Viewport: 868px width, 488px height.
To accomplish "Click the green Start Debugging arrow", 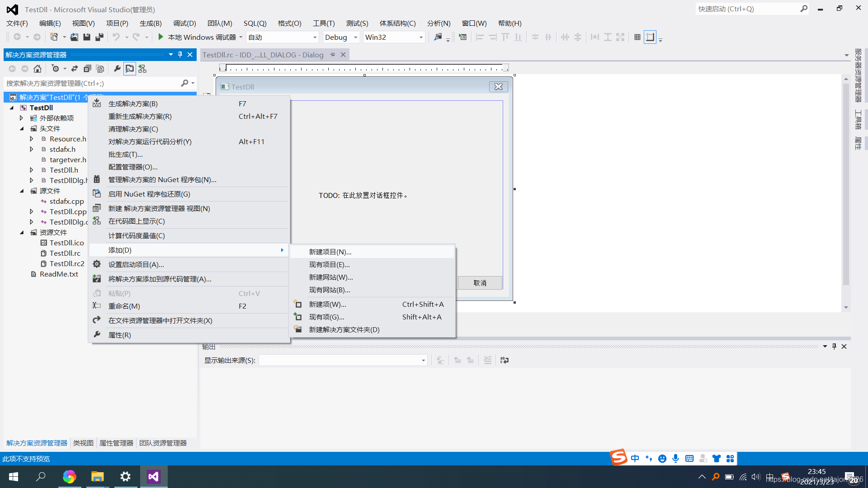I will pyautogui.click(x=160, y=37).
